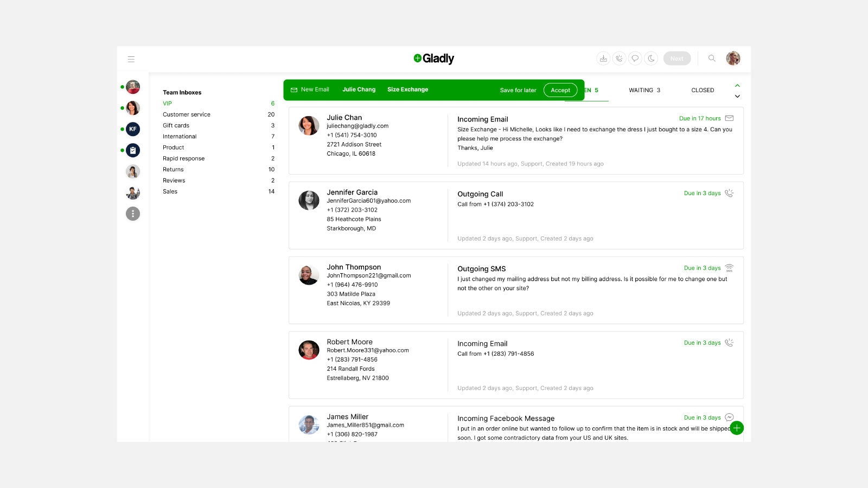Click the three-dot overflow icon in the agent rail
The image size is (868, 488).
pos(133,214)
